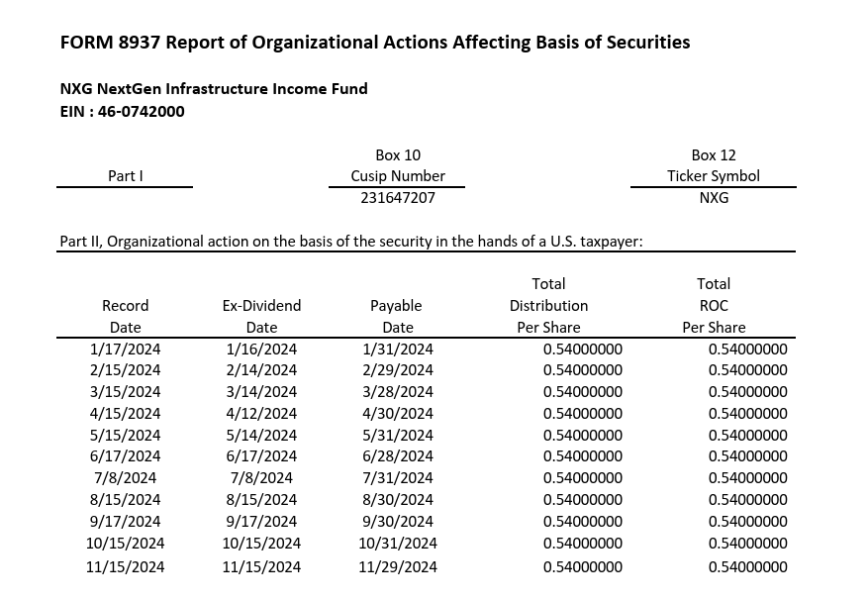The image size is (868, 601).
Task: Click the Record Date column header
Action: (126, 316)
